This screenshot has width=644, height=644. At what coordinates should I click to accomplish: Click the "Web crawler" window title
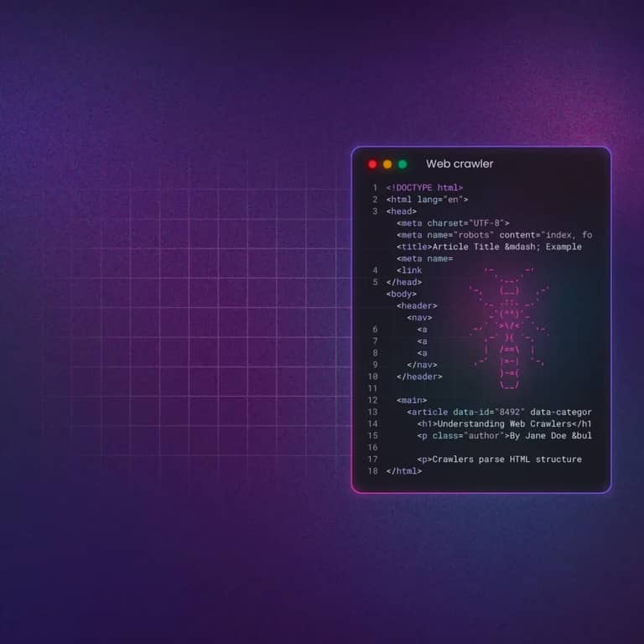(460, 164)
